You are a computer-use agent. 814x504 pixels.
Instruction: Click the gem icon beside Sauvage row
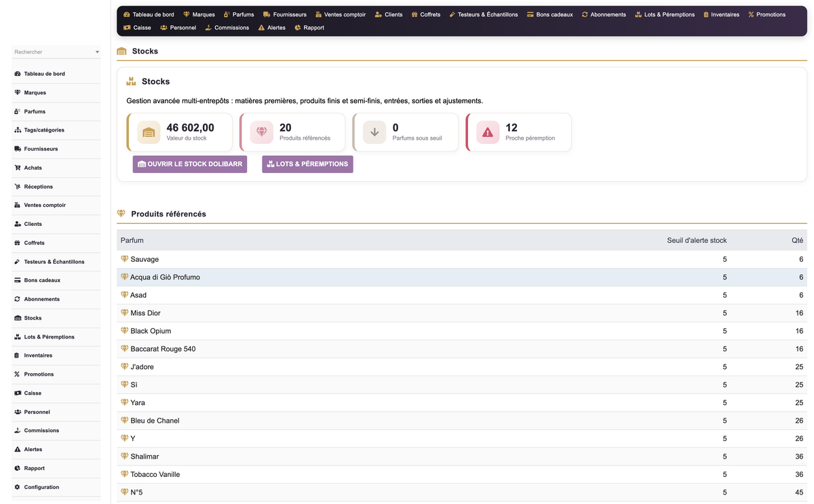(x=124, y=259)
